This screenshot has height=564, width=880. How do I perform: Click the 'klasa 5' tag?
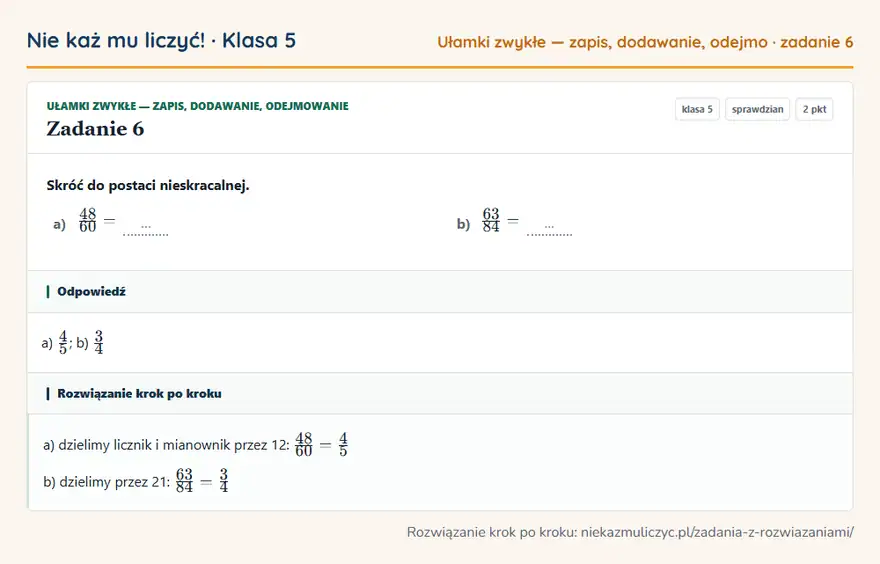click(x=697, y=109)
